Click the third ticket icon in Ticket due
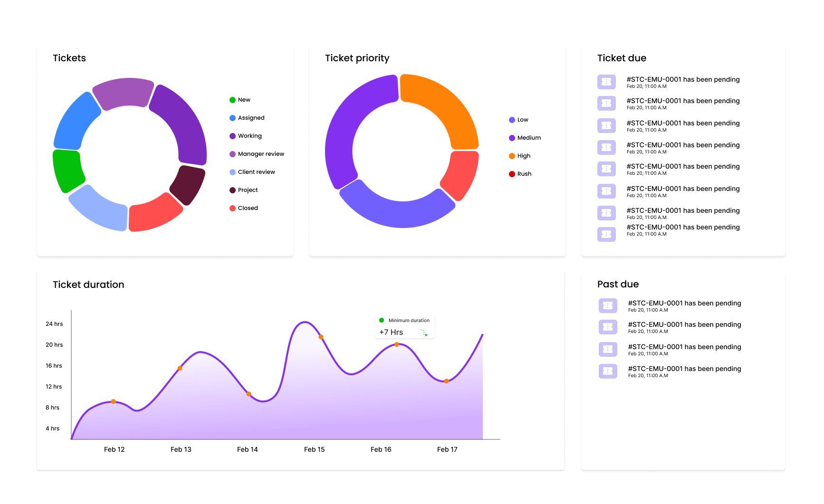 [606, 125]
